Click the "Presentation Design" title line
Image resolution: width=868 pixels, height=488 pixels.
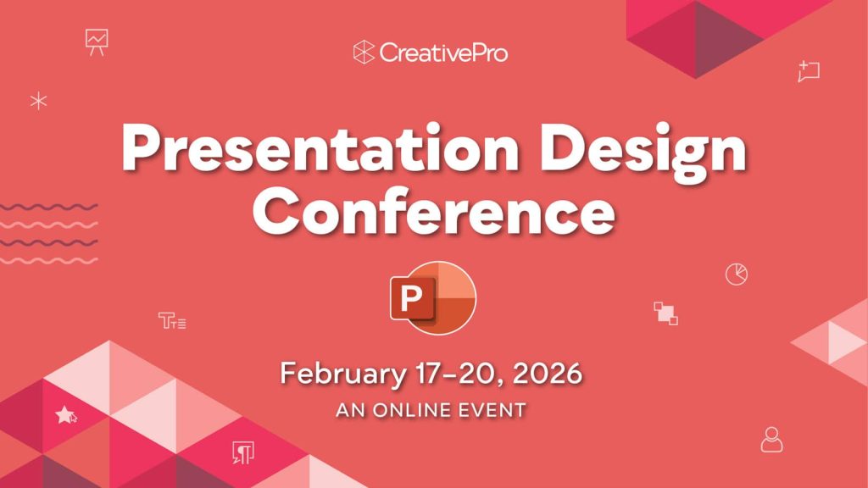(x=433, y=148)
